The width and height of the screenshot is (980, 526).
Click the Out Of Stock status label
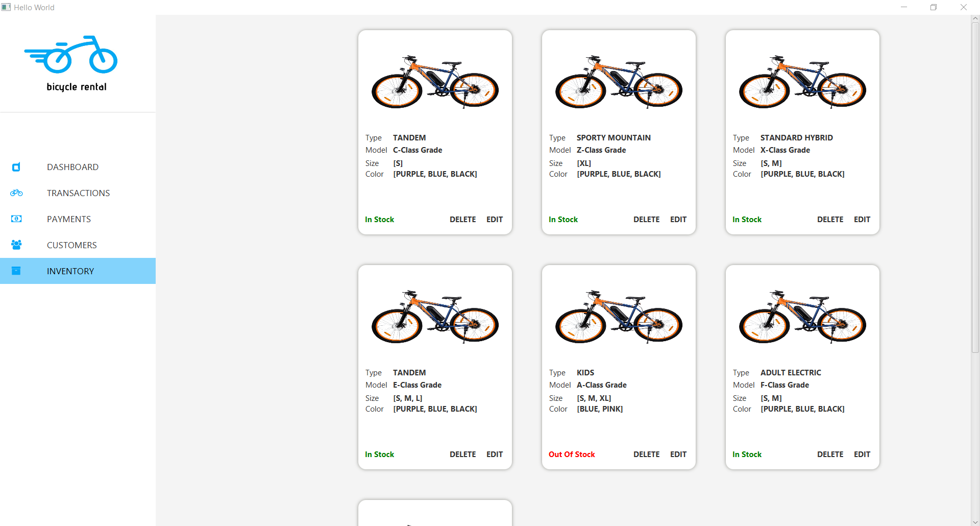[572, 455]
